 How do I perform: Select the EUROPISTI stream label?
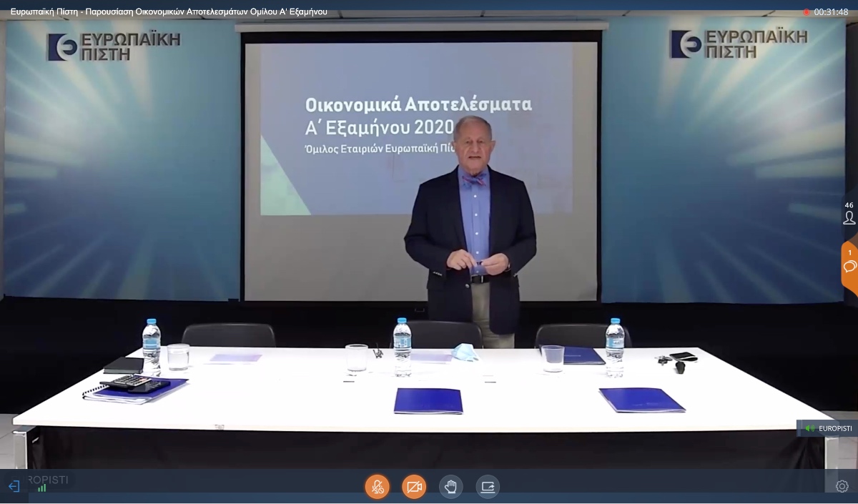[x=835, y=428]
